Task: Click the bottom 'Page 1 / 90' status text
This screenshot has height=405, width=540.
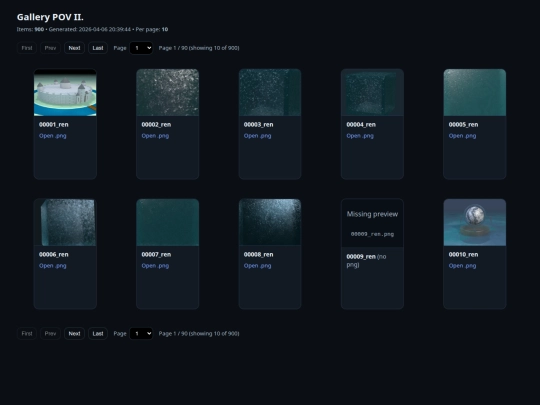Action: click(199, 333)
